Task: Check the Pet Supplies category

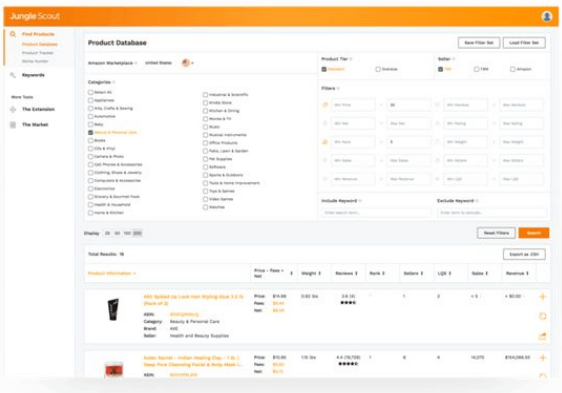Action: click(x=205, y=159)
